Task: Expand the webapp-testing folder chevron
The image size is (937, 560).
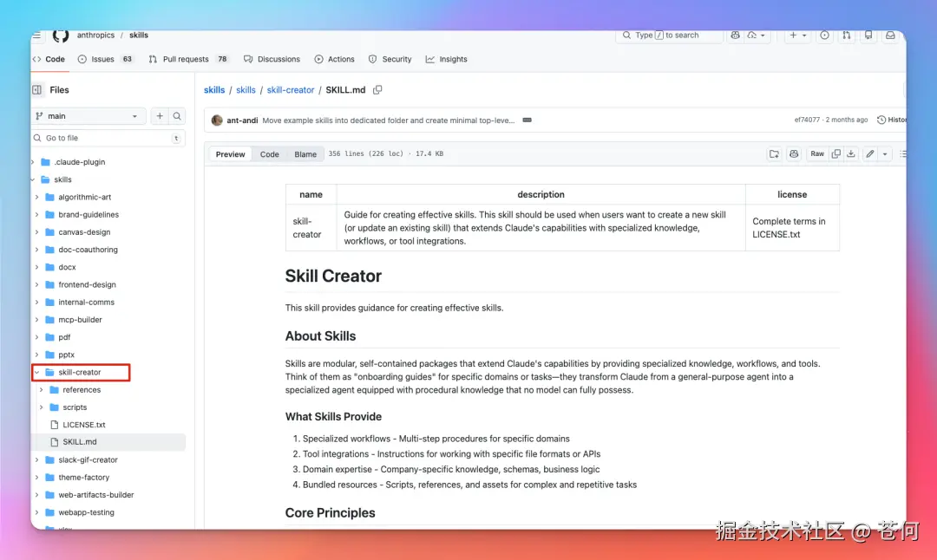Action: tap(37, 513)
